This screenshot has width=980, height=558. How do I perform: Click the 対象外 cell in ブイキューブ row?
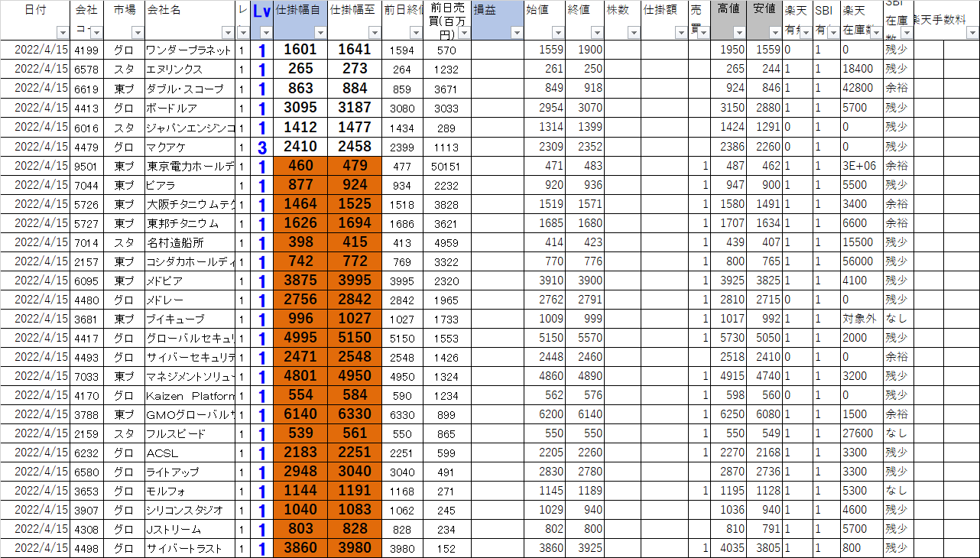[x=861, y=319]
